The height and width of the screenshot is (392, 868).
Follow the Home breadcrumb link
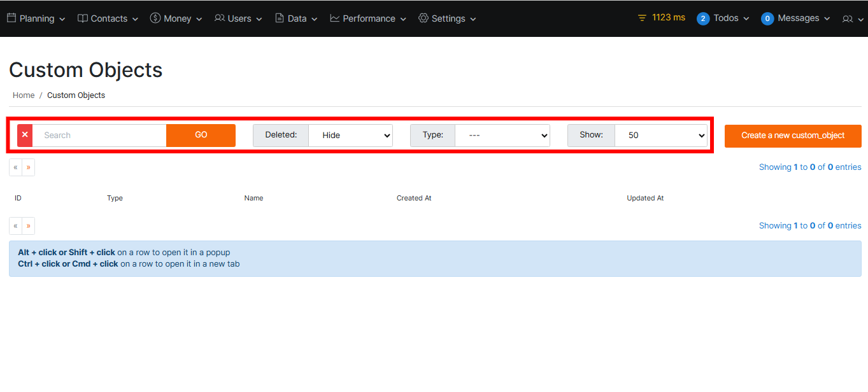coord(24,95)
